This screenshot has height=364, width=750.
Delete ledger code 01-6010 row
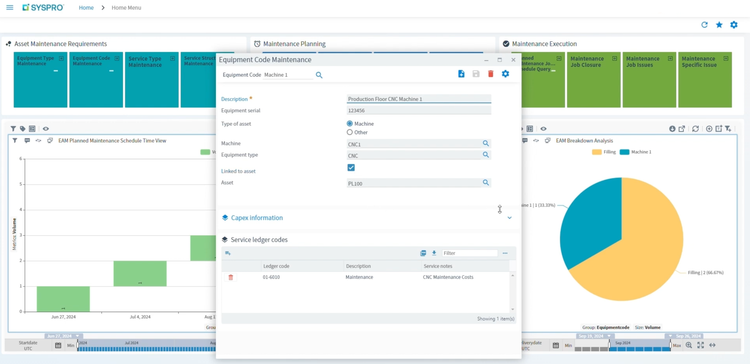pos(231,277)
